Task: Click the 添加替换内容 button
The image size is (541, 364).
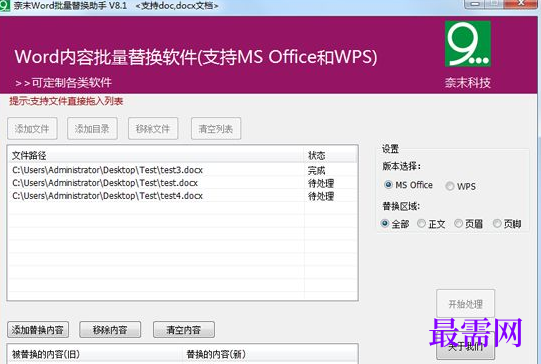Action: [x=38, y=329]
